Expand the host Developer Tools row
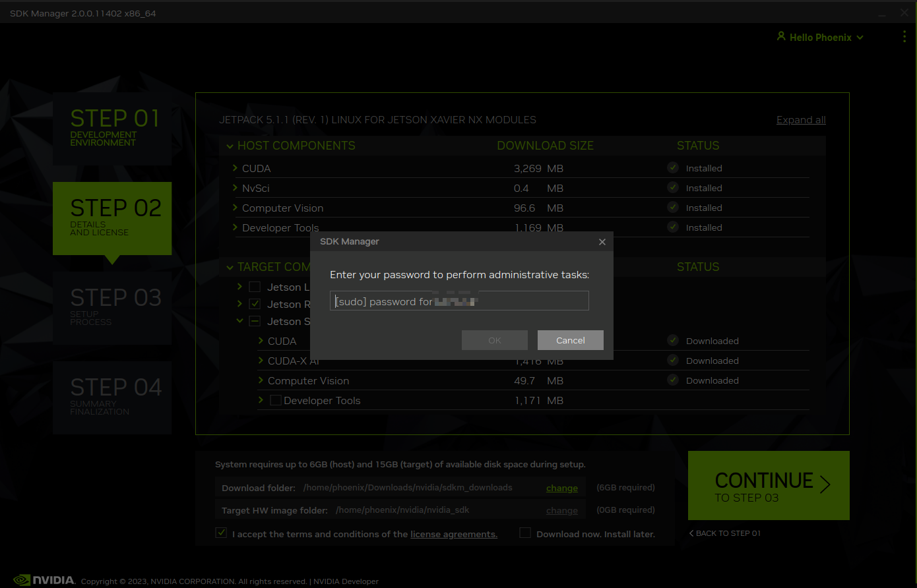 tap(236, 227)
